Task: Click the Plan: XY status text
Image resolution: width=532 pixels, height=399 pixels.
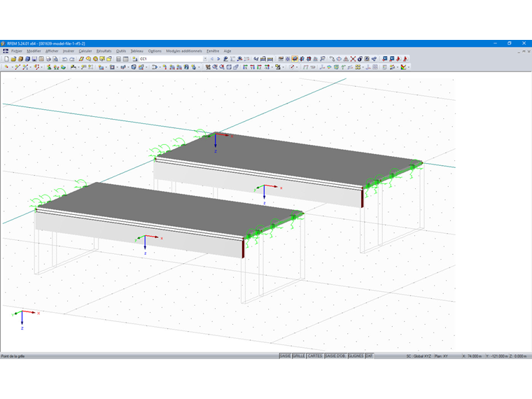Action: (x=441, y=356)
